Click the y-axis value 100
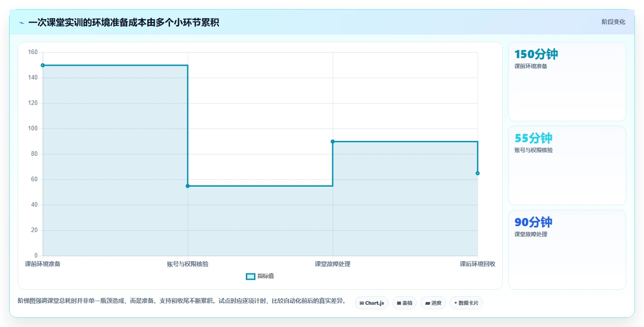Viewport: 644px width, 327px height. pyautogui.click(x=33, y=129)
